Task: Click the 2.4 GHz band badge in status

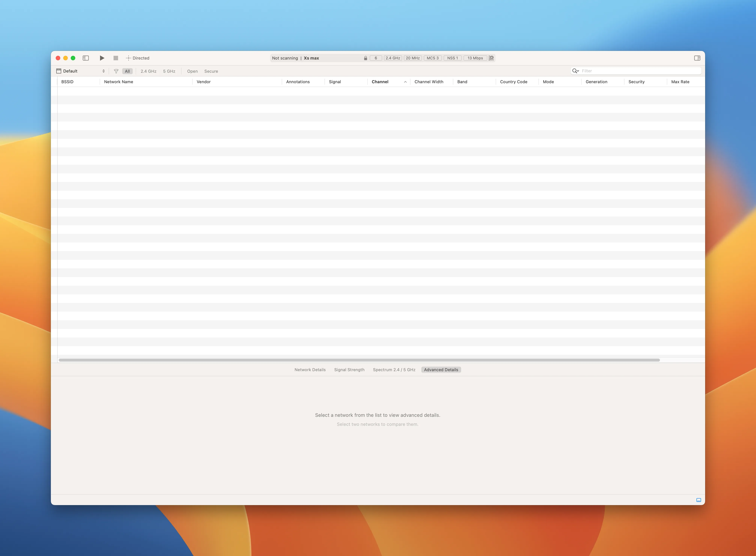Action: [393, 58]
